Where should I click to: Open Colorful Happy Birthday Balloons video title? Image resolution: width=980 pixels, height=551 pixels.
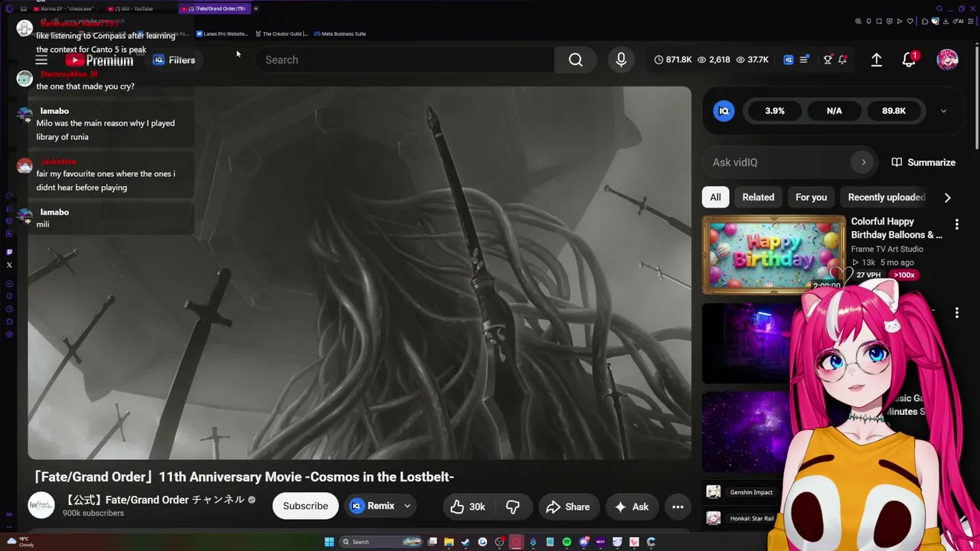click(x=897, y=228)
